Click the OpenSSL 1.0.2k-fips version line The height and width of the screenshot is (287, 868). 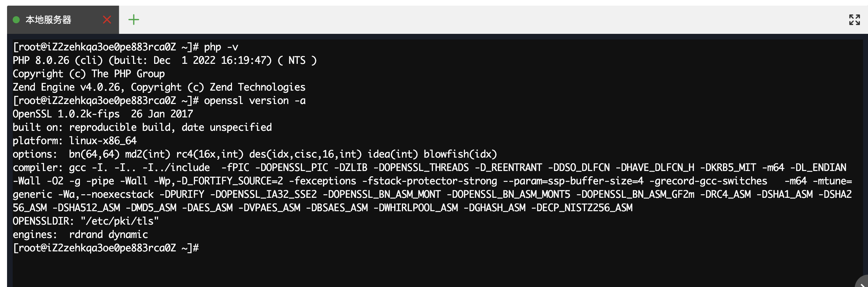pos(103,114)
